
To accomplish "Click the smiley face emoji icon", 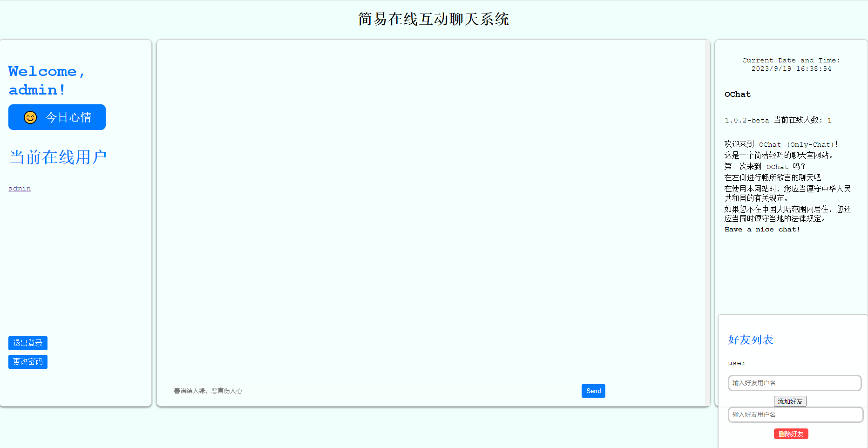I will [29, 117].
